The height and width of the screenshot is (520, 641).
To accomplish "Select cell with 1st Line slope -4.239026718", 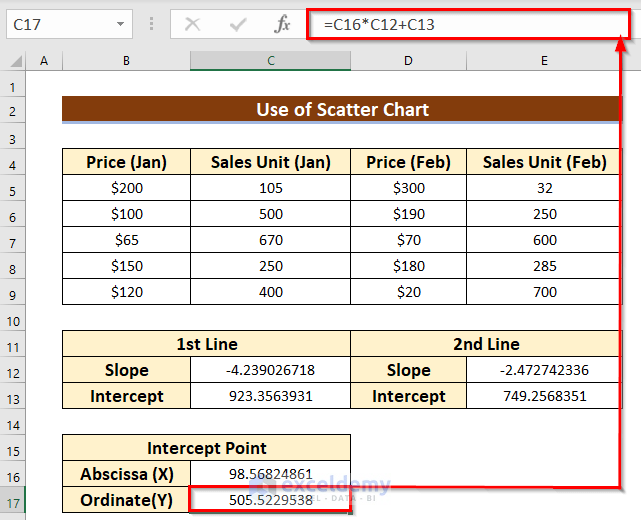I will tap(270, 370).
